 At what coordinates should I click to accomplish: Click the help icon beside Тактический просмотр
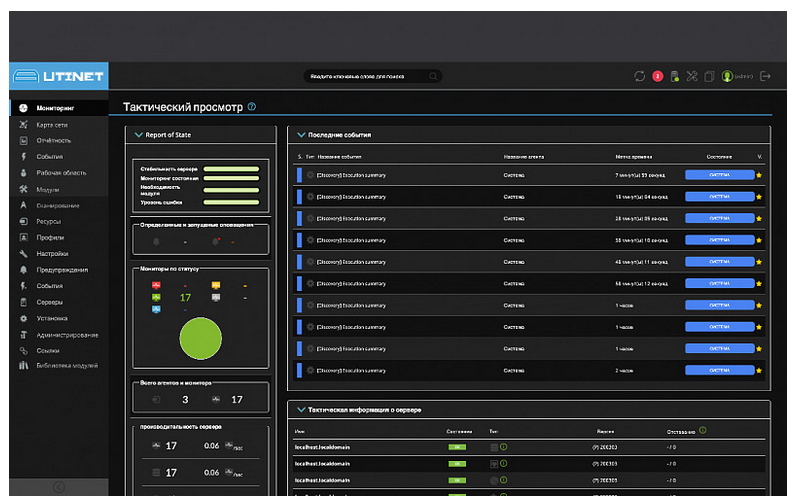[252, 106]
